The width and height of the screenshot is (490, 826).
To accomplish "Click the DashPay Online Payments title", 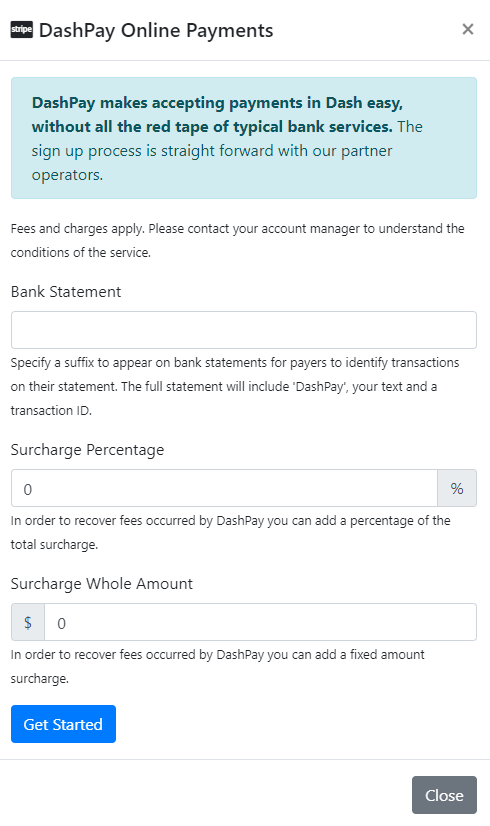I will click(x=156, y=30).
